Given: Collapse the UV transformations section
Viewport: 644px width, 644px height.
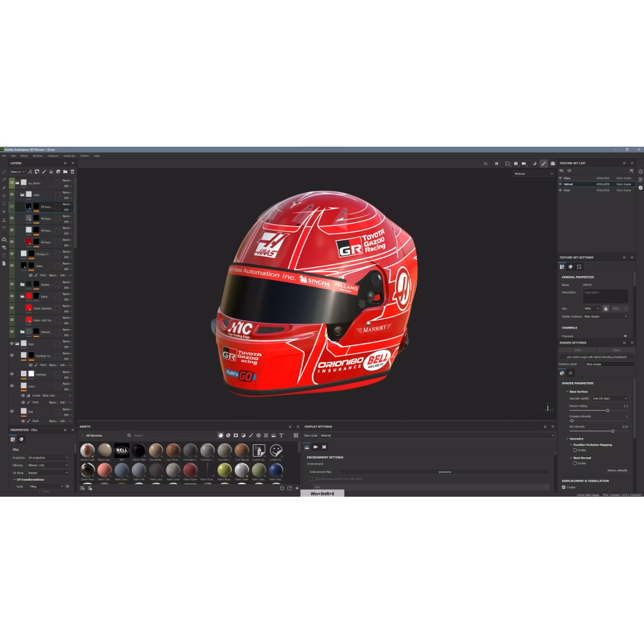Looking at the screenshot, I should [x=14, y=479].
